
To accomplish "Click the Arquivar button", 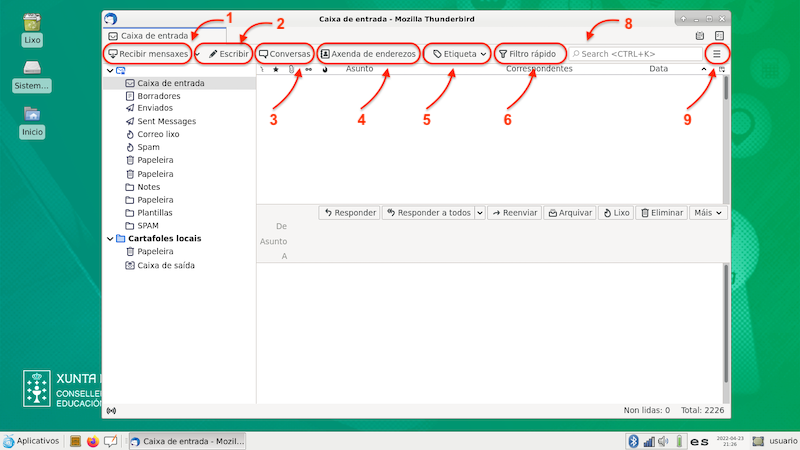I will pyautogui.click(x=569, y=213).
